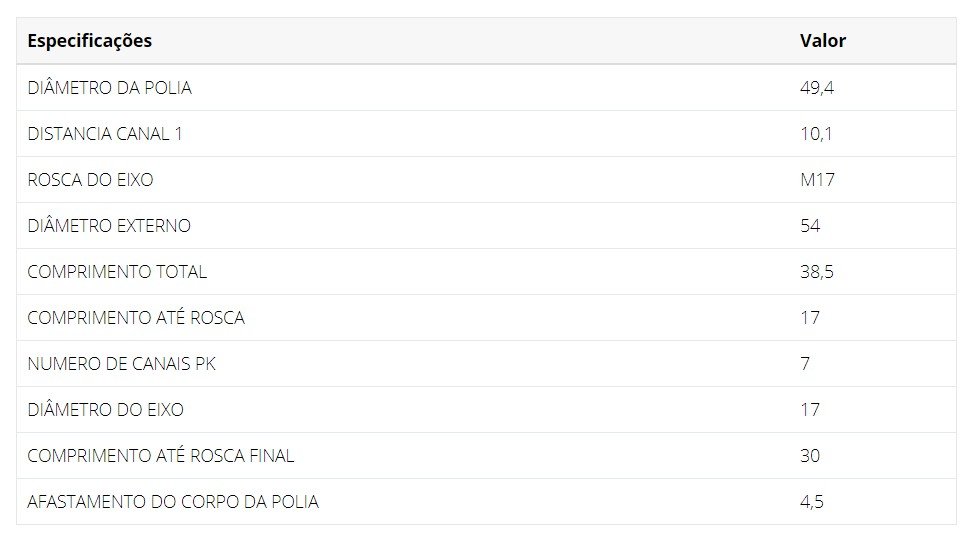
Task: Click the 10,1 value
Action: coord(816,134)
